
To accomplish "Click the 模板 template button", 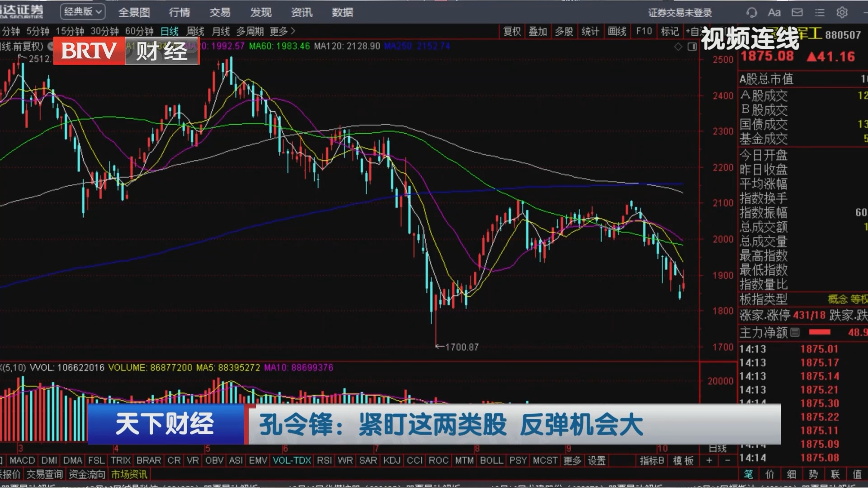I will click(x=683, y=460).
